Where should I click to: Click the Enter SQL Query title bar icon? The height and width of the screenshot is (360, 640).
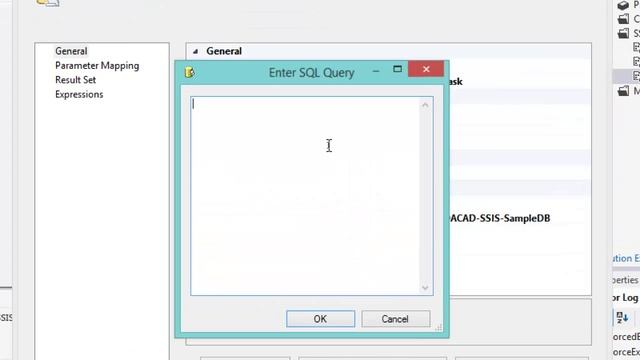[x=189, y=72]
